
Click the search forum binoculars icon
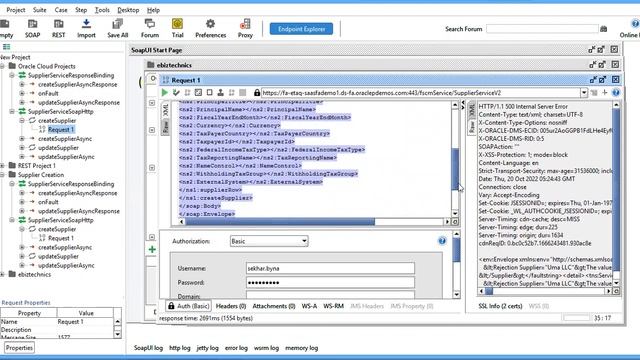coord(604,29)
